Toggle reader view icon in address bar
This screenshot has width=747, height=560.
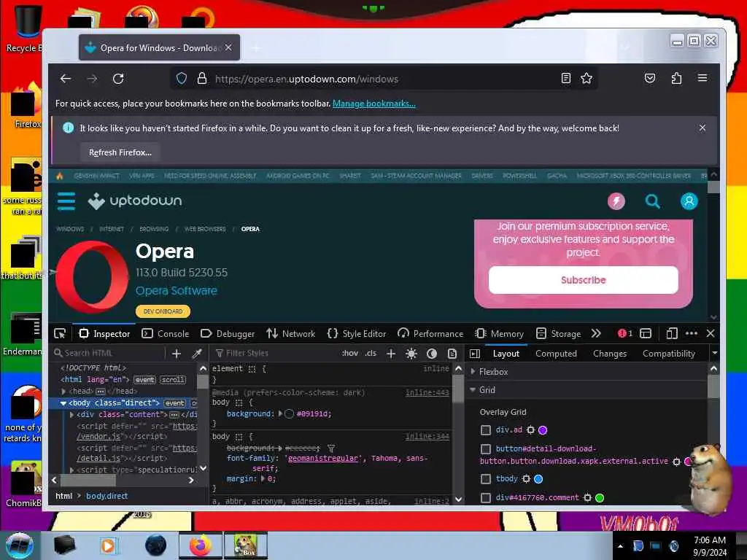click(565, 78)
